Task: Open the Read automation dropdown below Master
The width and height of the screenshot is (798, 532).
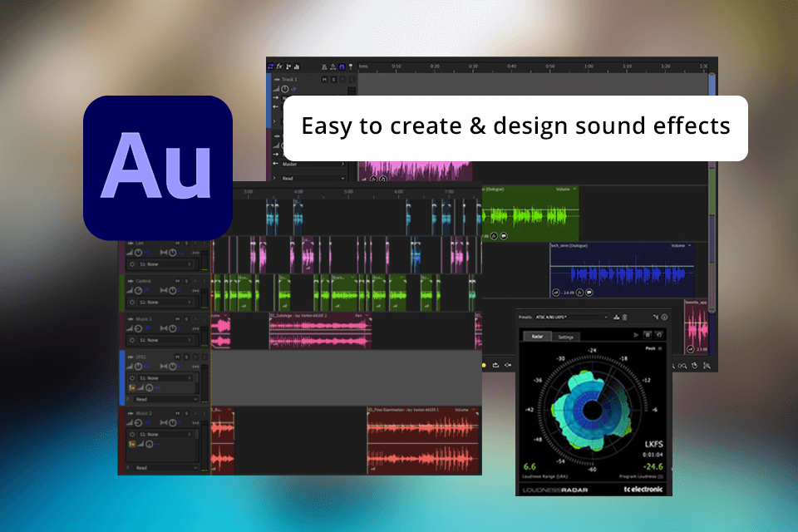Action: [312, 178]
